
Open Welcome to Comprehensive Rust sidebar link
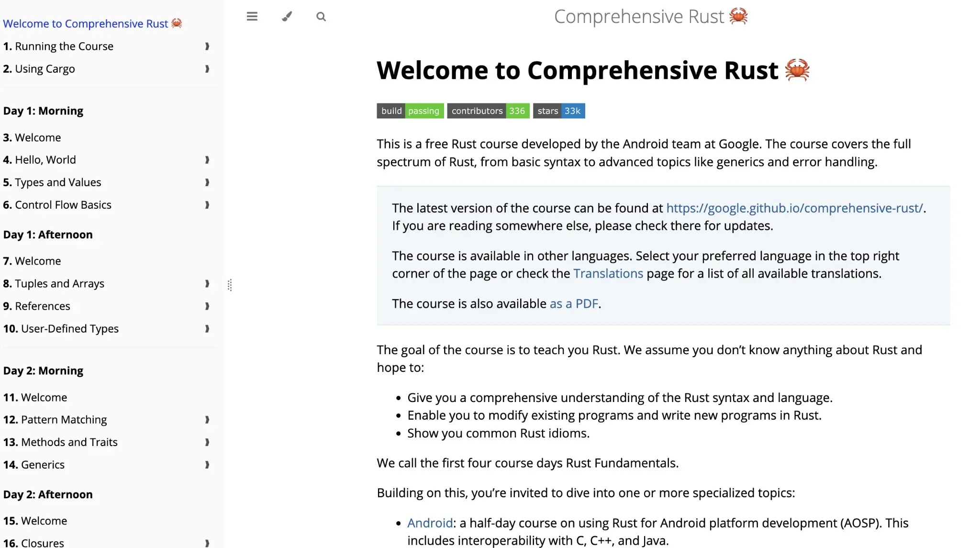click(92, 23)
